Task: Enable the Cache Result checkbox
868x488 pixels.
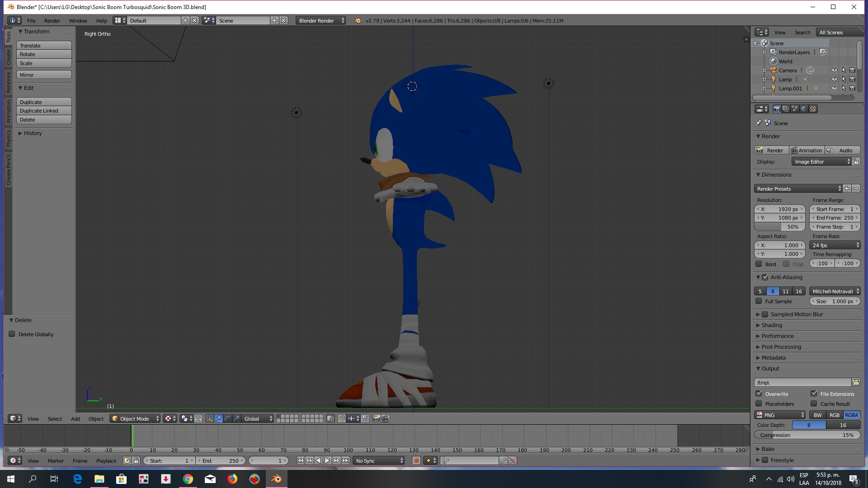Action: 814,404
